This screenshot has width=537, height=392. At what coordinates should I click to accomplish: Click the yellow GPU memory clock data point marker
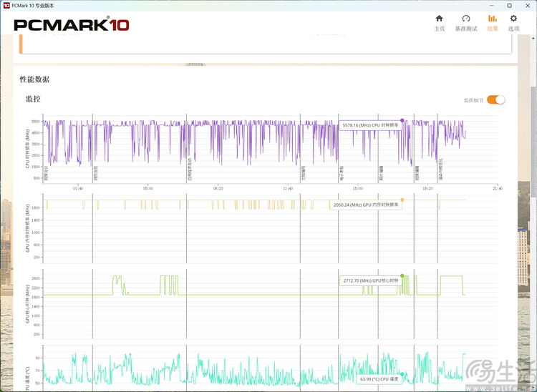click(402, 200)
